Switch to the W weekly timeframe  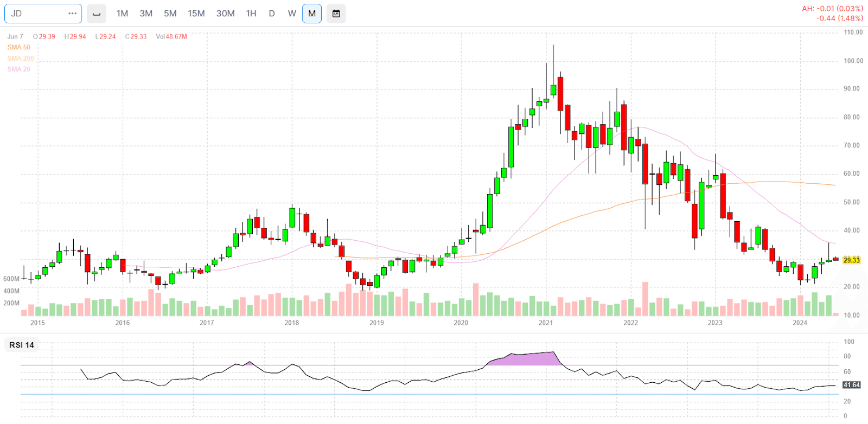point(292,14)
